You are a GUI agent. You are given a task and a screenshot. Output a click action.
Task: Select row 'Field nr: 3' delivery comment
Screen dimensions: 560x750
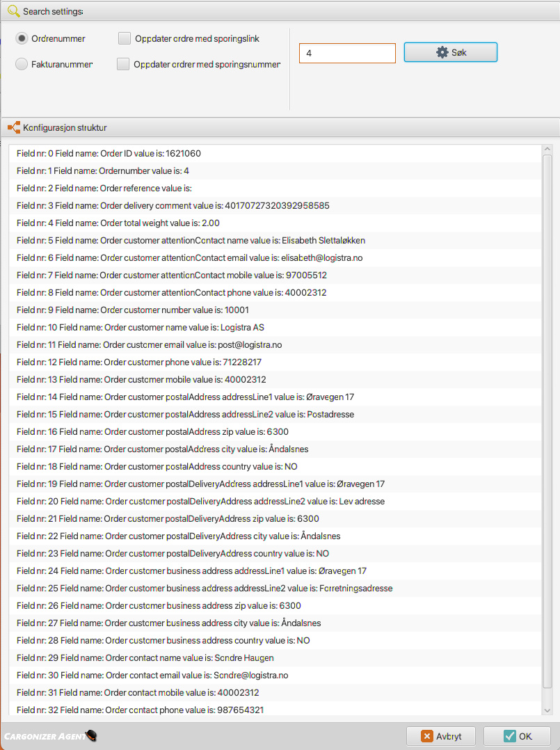coord(275,206)
